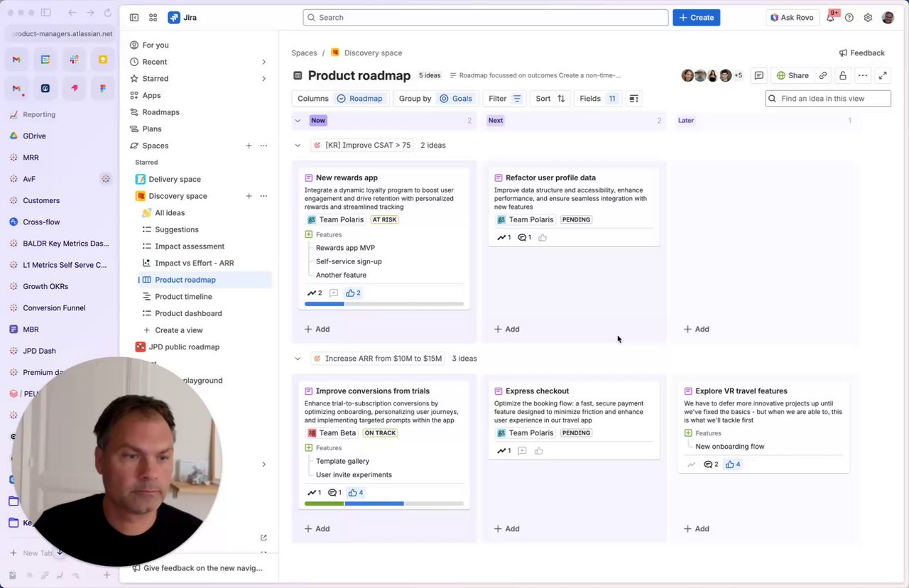Click the plus icon beside Spaces
Image resolution: width=909 pixels, height=588 pixels.
point(249,146)
